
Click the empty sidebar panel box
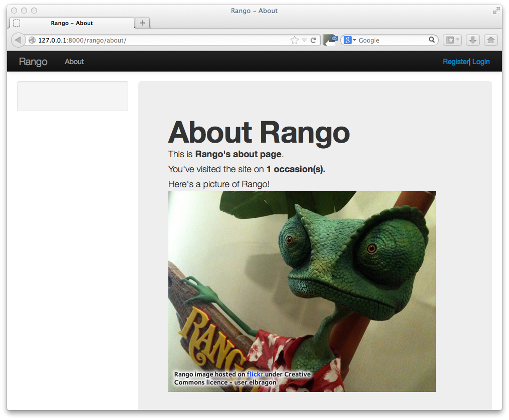tap(73, 96)
